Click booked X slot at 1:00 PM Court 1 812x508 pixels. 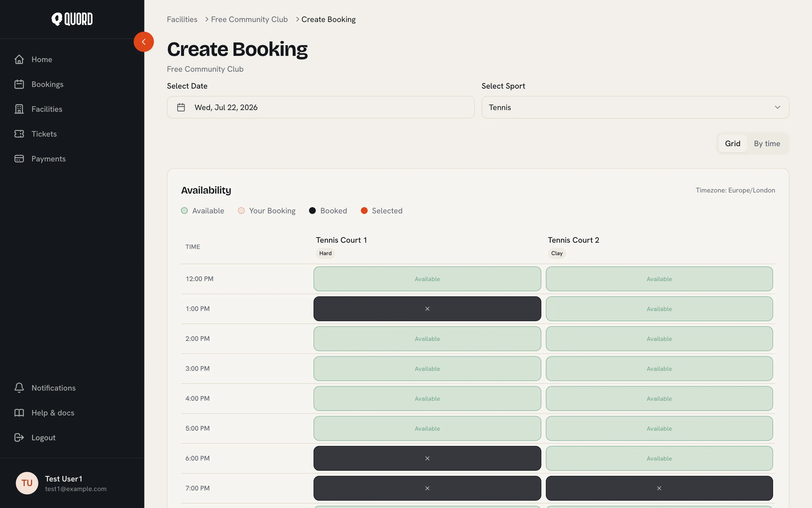(427, 309)
